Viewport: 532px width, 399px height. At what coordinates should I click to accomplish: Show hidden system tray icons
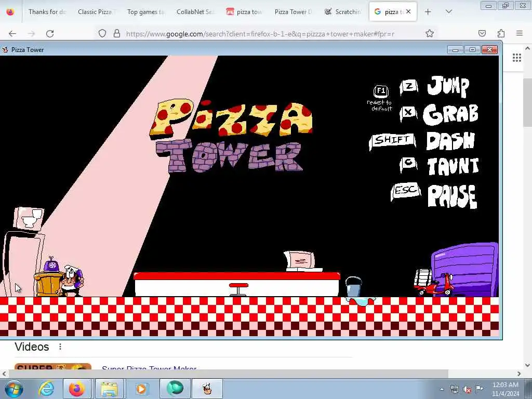click(x=442, y=390)
